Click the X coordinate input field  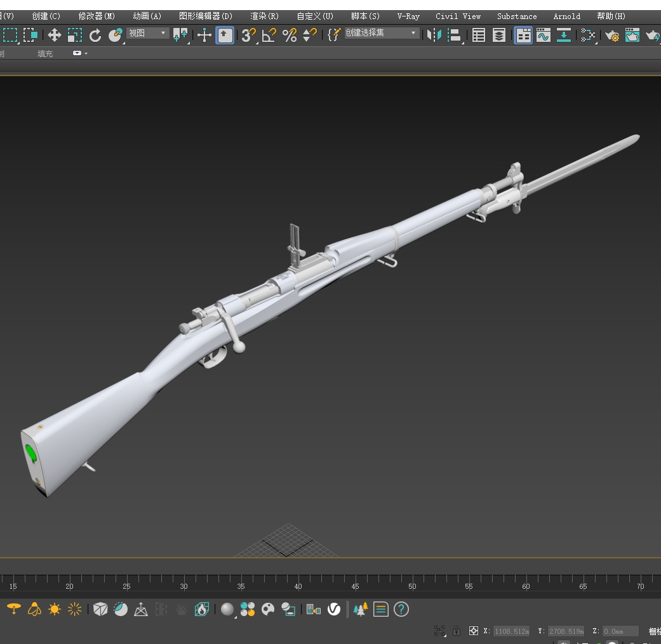click(x=511, y=631)
